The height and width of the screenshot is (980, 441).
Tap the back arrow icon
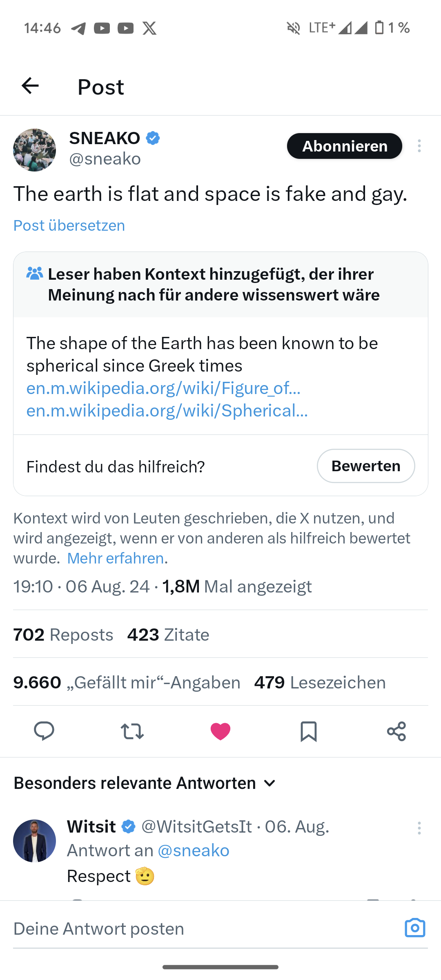pyautogui.click(x=30, y=86)
